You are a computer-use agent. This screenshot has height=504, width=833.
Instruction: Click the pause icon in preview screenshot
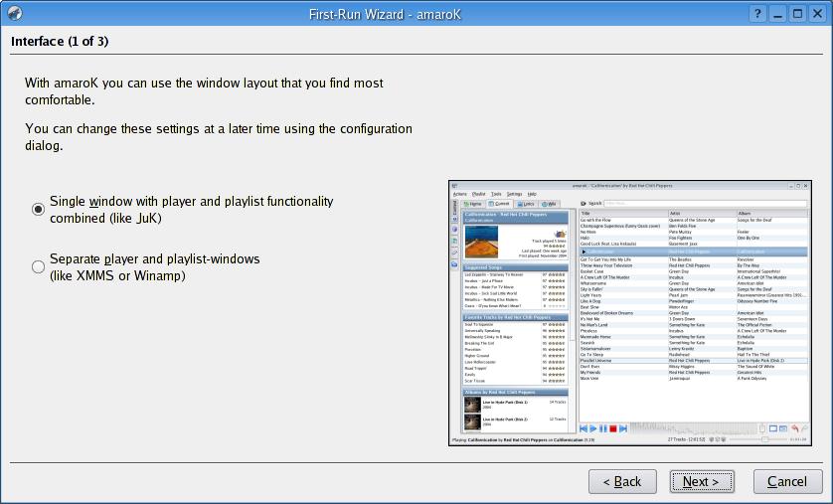[x=603, y=428]
